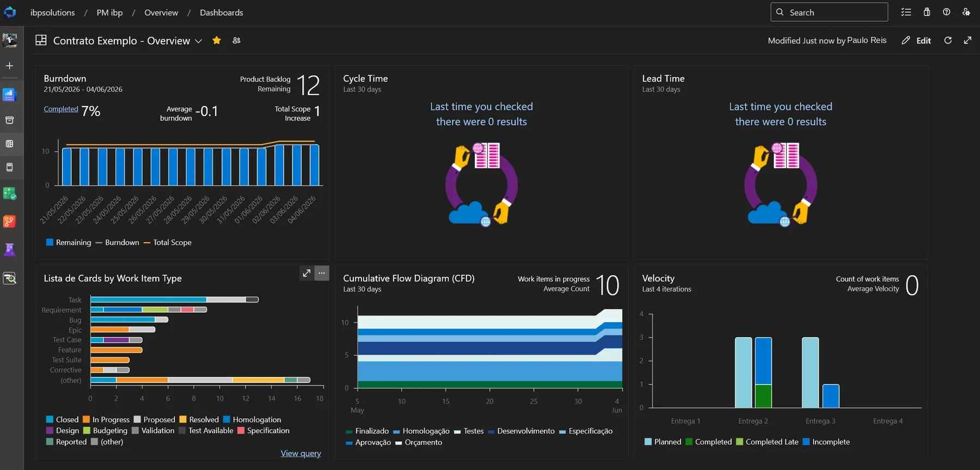
Task: Open the team members icon next to star
Action: point(236,40)
